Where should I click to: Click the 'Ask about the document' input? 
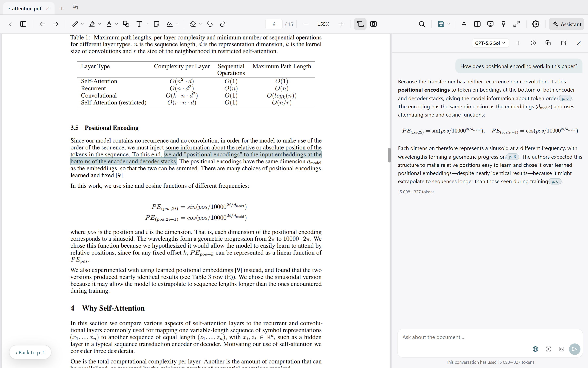pos(490,337)
